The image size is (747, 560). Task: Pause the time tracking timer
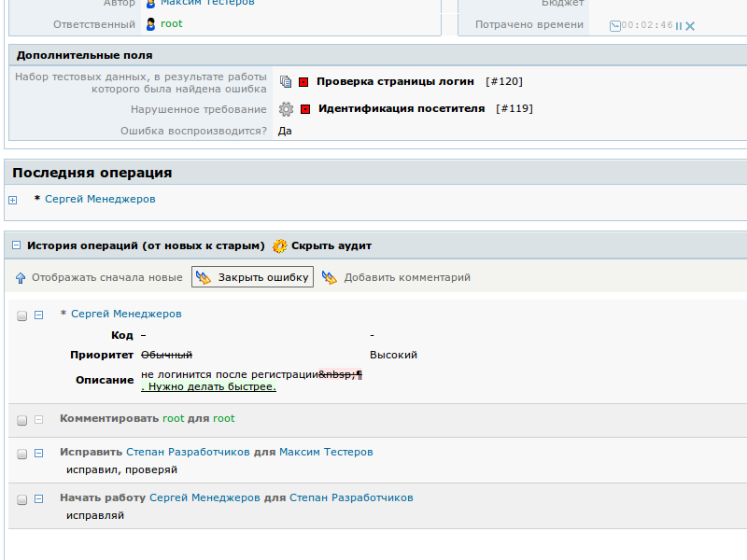pos(679,25)
